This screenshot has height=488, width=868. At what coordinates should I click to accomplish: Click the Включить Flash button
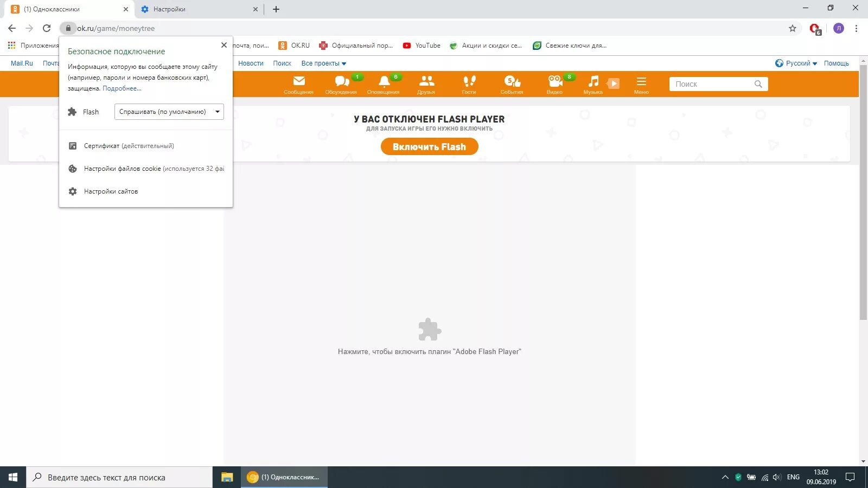(429, 146)
